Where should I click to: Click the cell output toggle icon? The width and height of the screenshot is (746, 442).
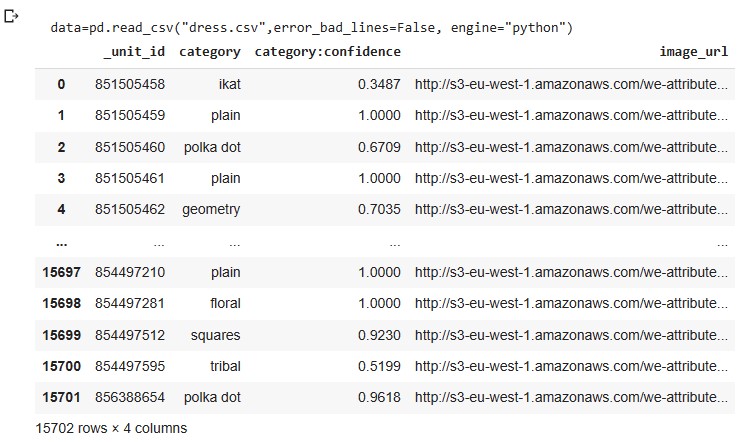point(11,17)
